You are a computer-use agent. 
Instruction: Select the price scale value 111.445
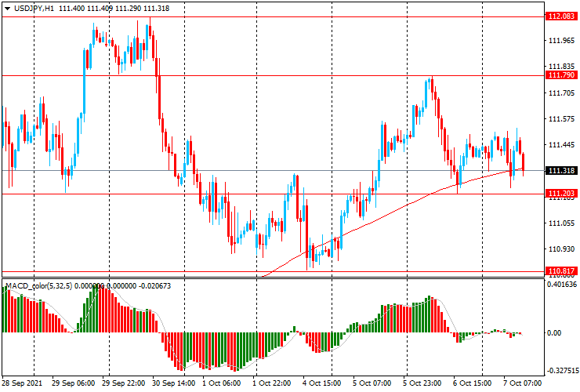[561, 145]
